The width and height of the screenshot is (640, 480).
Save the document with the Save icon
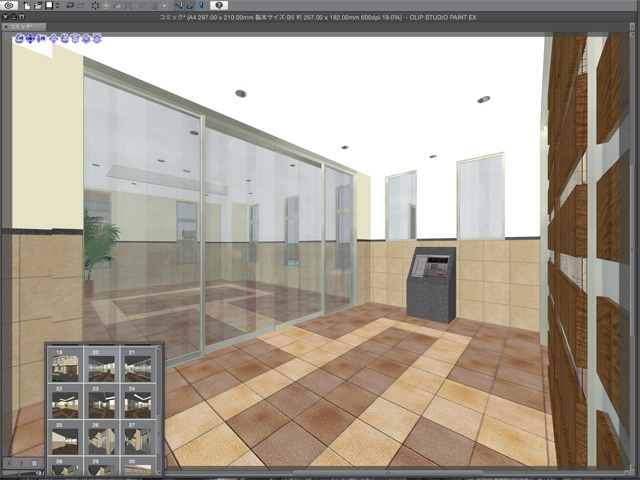point(49,5)
